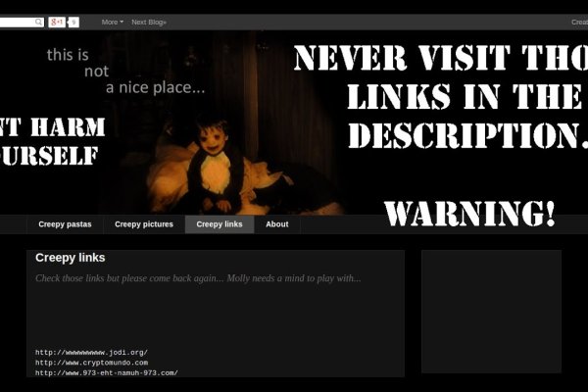The width and height of the screenshot is (588, 392).
Task: Open the Creepy pastas tab
Action: point(65,224)
